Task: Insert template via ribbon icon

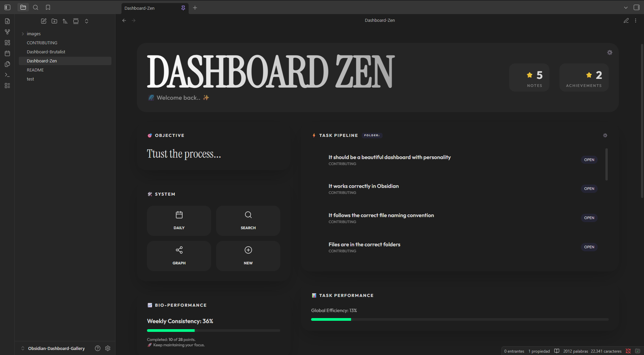Action: point(7,64)
